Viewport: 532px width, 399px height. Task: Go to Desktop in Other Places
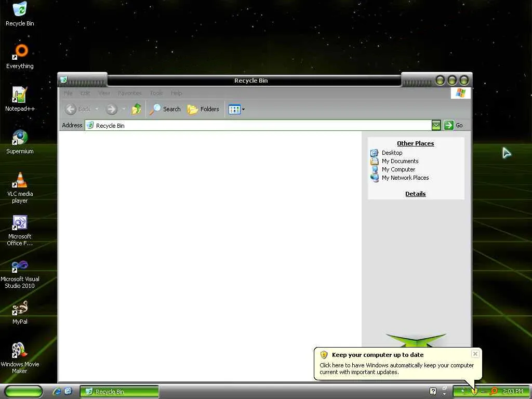pyautogui.click(x=387, y=153)
